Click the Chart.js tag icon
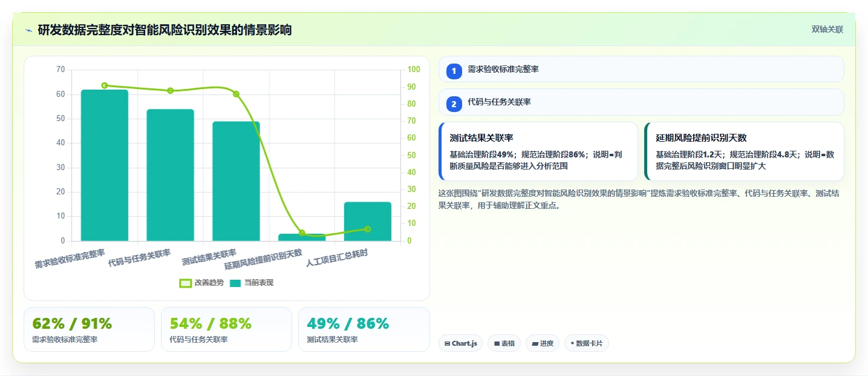 tap(447, 343)
